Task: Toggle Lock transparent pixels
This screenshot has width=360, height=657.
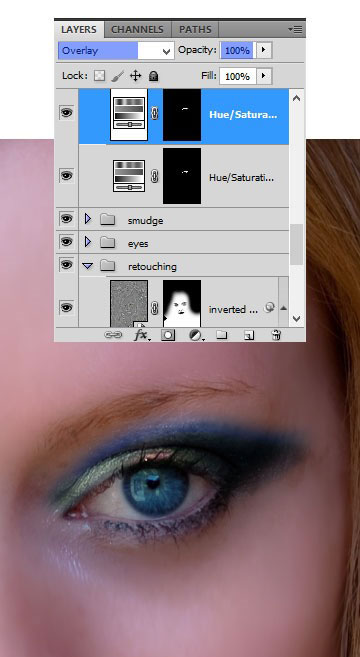Action: (99, 76)
